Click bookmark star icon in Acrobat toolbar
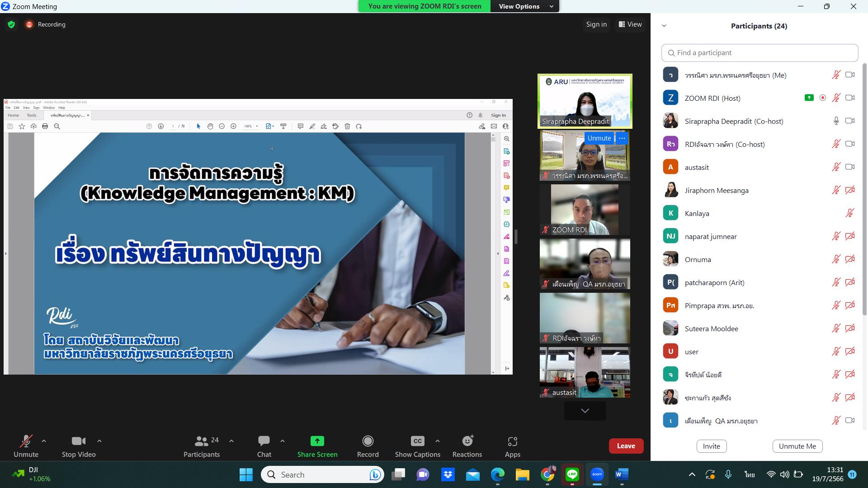Viewport: 868px width, 488px height. [22, 127]
